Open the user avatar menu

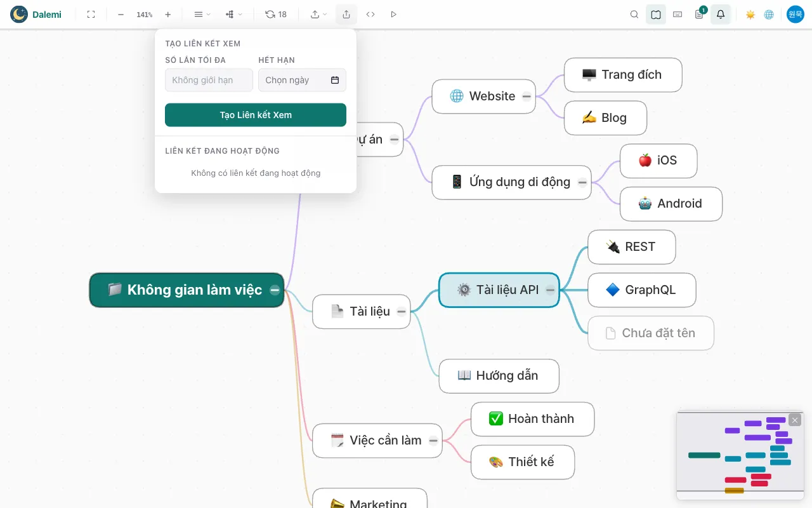pyautogui.click(x=796, y=14)
